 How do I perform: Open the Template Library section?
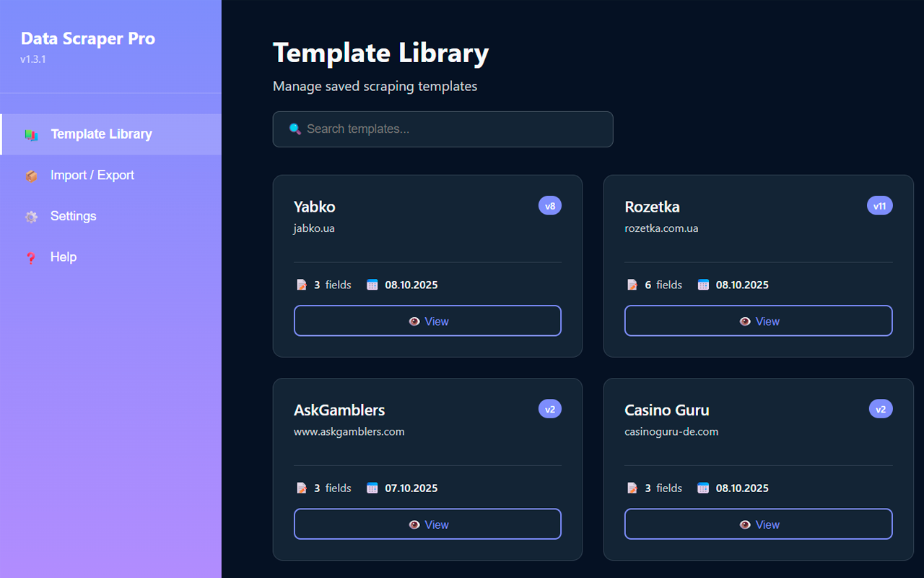pyautogui.click(x=111, y=134)
